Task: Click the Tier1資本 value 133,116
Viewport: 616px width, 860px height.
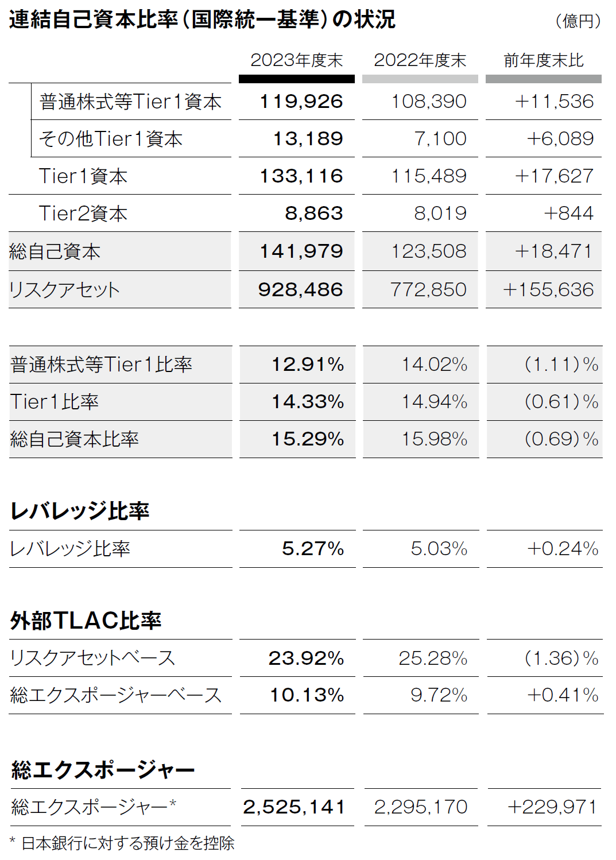Action: pyautogui.click(x=301, y=176)
